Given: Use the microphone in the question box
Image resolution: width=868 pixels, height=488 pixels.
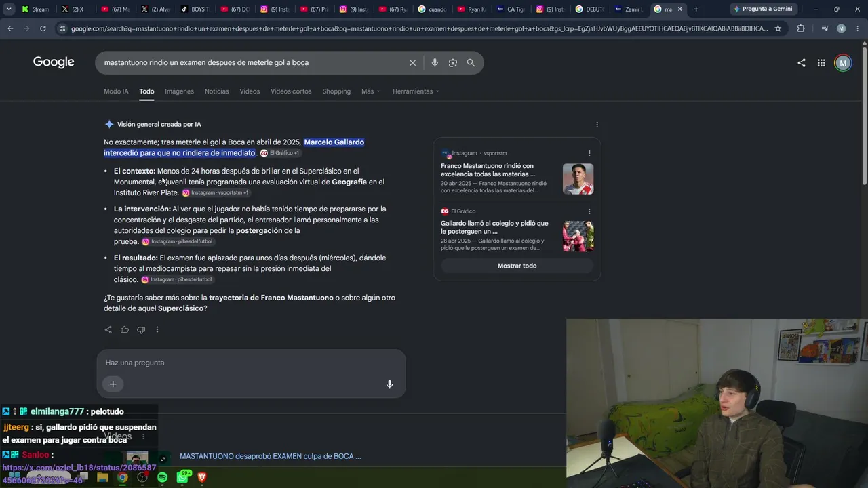Looking at the screenshot, I should (x=389, y=384).
